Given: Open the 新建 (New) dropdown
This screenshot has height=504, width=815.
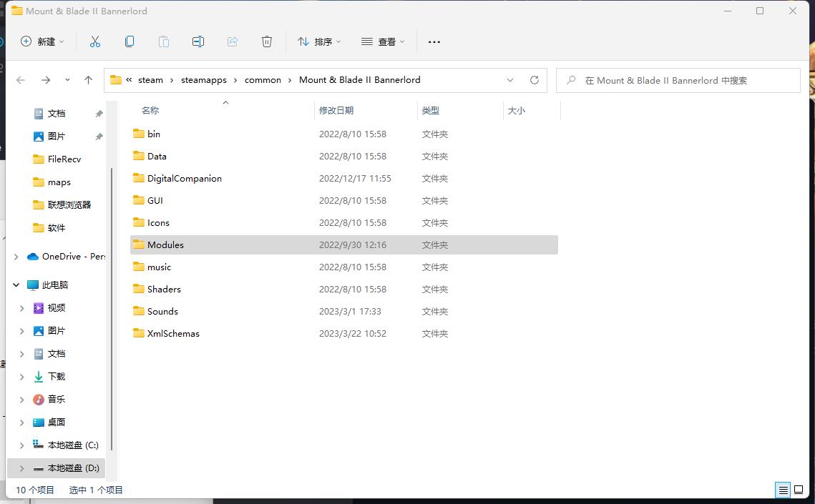Looking at the screenshot, I should pos(42,41).
